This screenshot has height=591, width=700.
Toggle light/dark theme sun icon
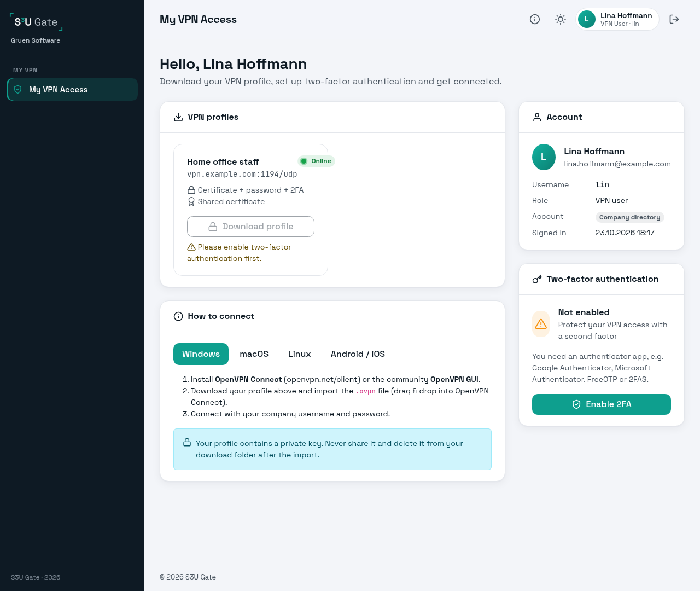point(561,19)
